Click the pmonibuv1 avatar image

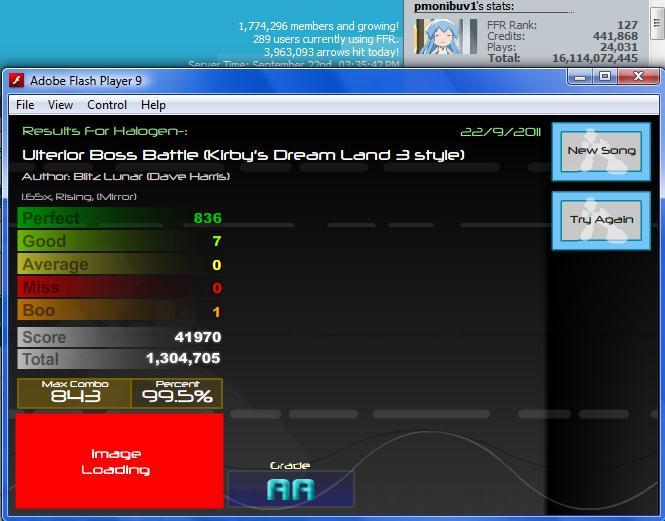pyautogui.click(x=446, y=37)
